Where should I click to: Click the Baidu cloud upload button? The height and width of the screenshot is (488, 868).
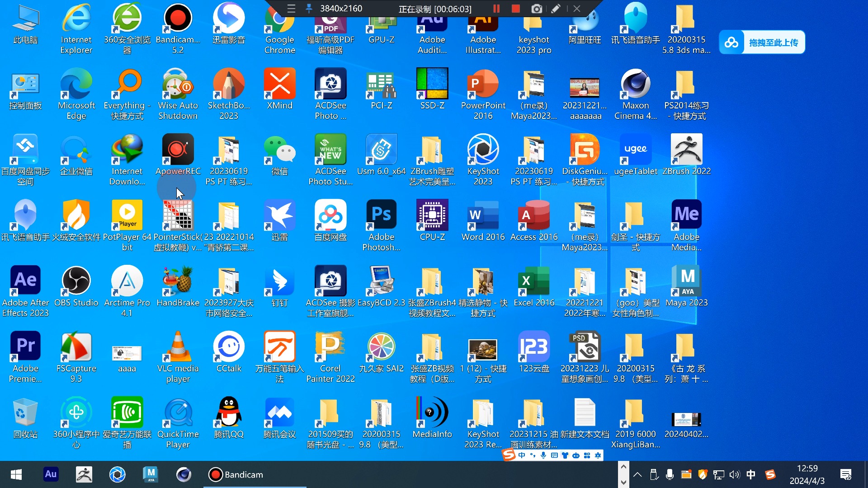point(762,42)
